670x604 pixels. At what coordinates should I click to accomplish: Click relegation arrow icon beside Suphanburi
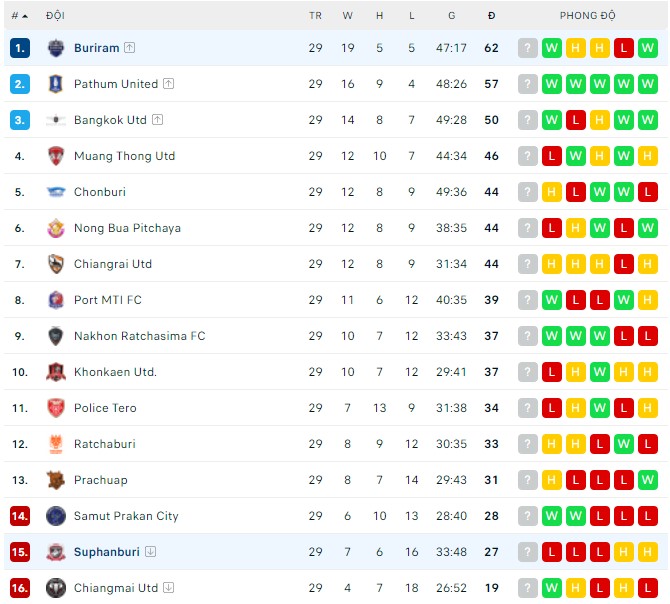tap(150, 552)
